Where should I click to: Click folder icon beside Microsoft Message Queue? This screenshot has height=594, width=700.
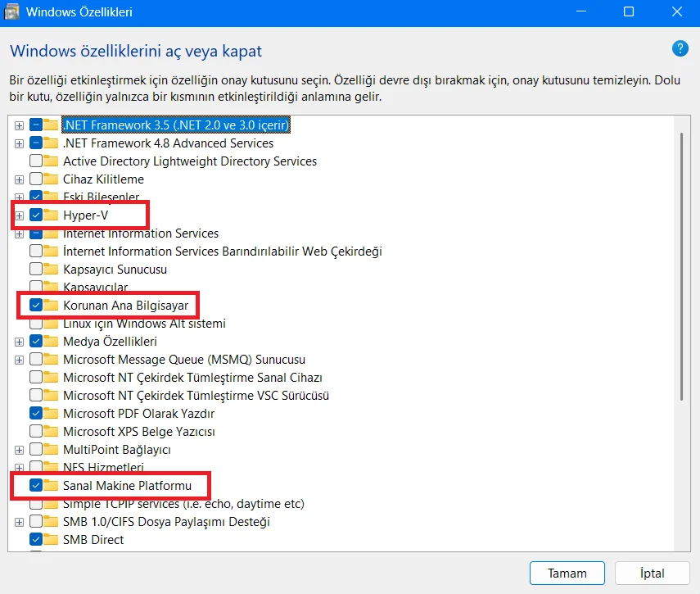pyautogui.click(x=51, y=360)
